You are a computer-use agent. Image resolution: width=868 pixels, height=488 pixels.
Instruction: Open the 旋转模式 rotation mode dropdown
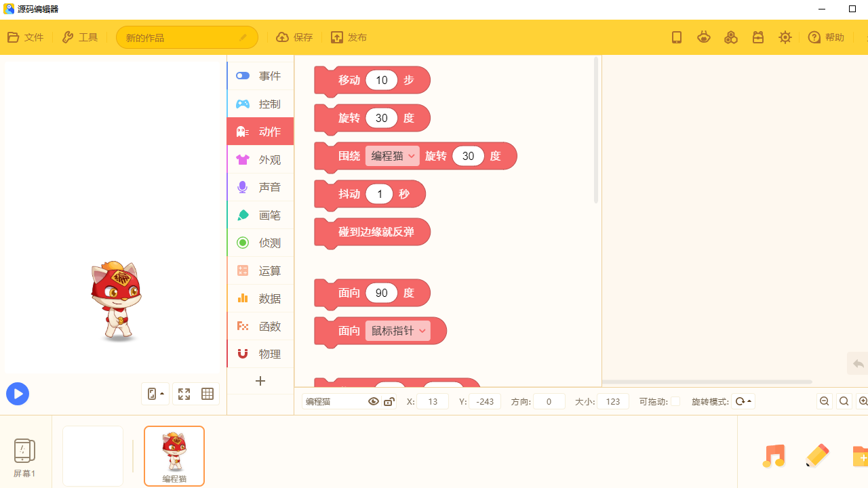743,401
